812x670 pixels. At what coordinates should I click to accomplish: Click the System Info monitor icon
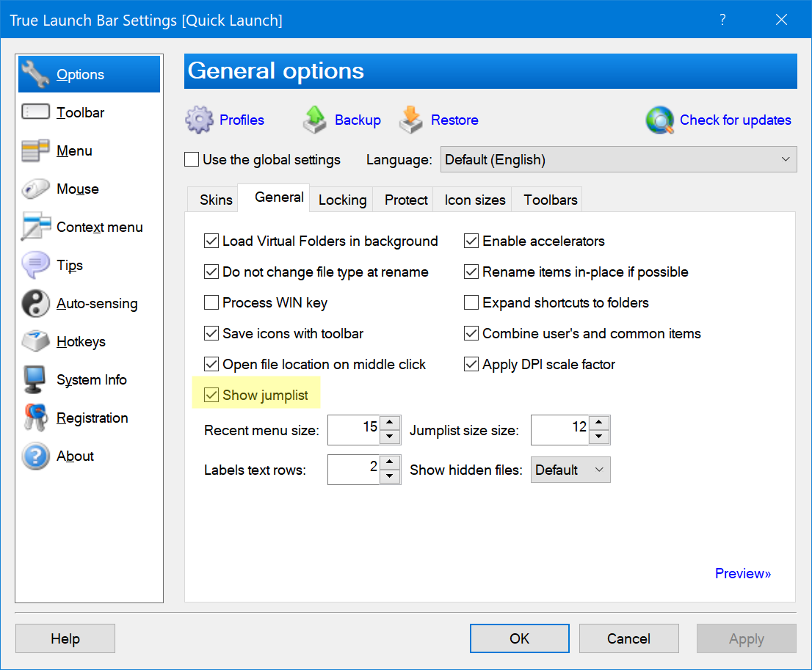click(35, 379)
